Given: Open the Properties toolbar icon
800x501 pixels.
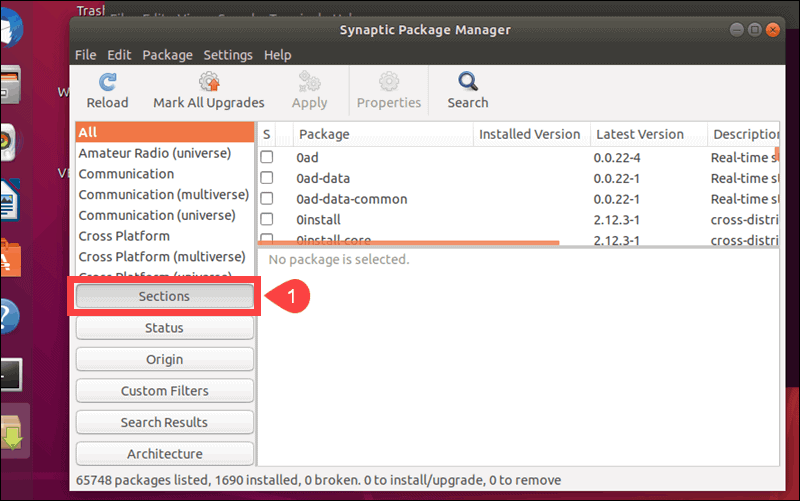Looking at the screenshot, I should tap(389, 82).
